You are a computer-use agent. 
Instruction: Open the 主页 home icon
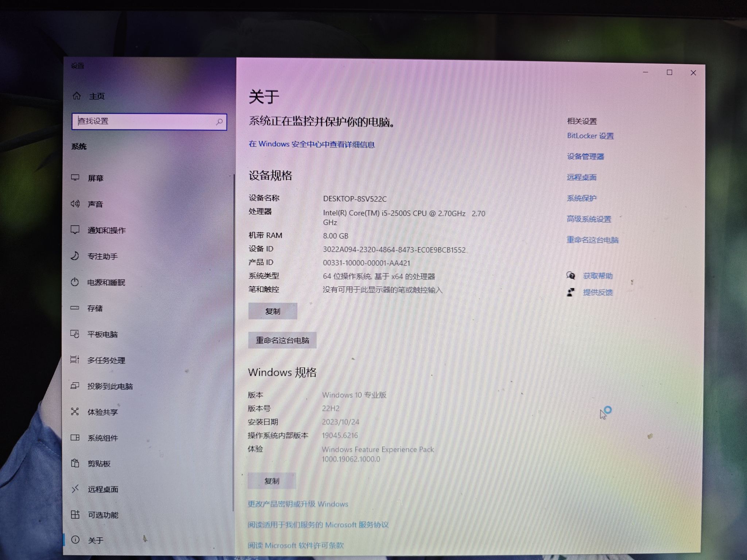point(77,96)
